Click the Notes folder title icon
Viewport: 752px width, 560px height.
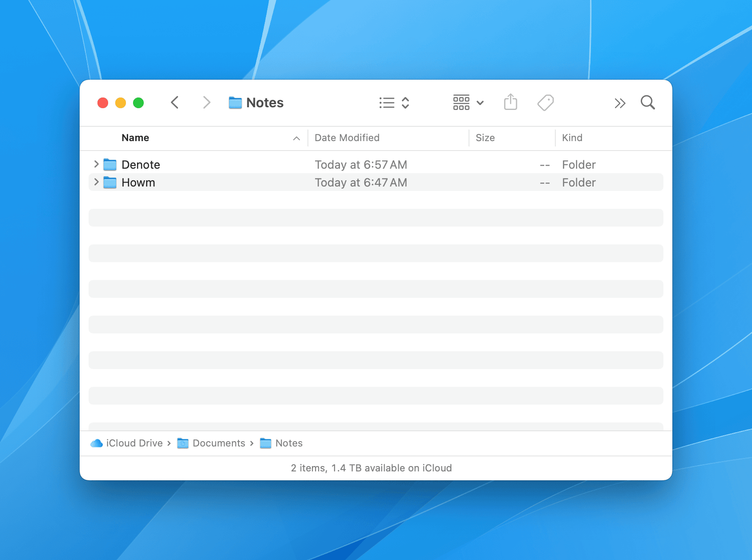coord(235,103)
